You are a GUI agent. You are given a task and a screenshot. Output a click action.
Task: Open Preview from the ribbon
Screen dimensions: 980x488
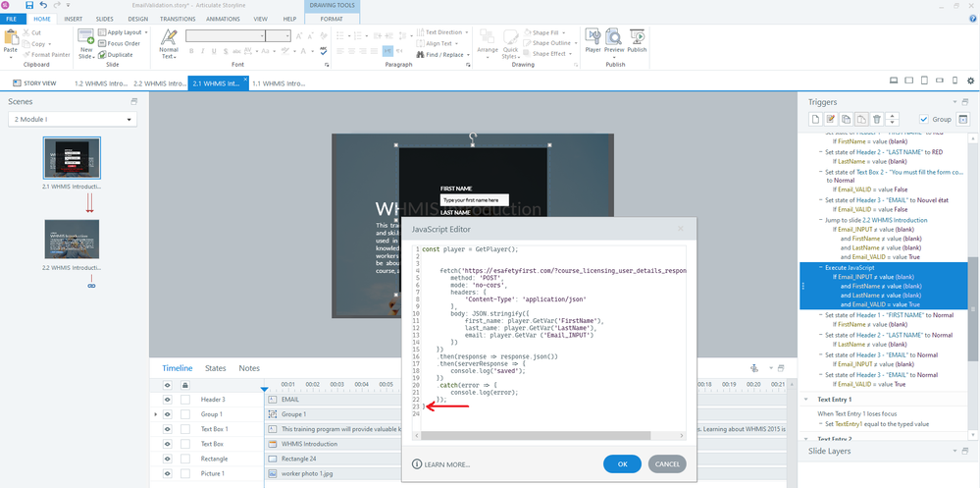614,41
